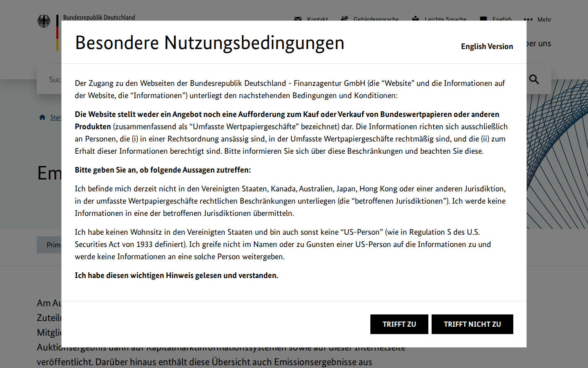Click the Bundesrepublik Deutschland header text
The height and width of the screenshot is (368, 588).
(x=99, y=18)
